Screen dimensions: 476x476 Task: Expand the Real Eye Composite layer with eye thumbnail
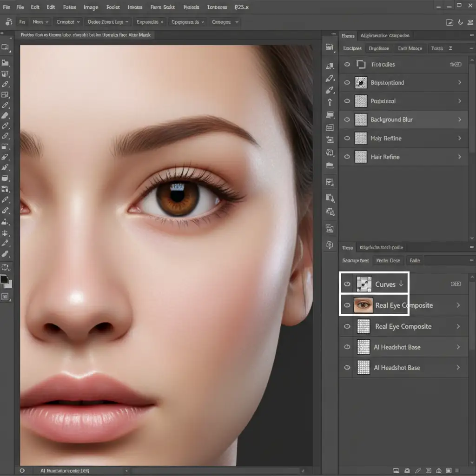(x=458, y=305)
